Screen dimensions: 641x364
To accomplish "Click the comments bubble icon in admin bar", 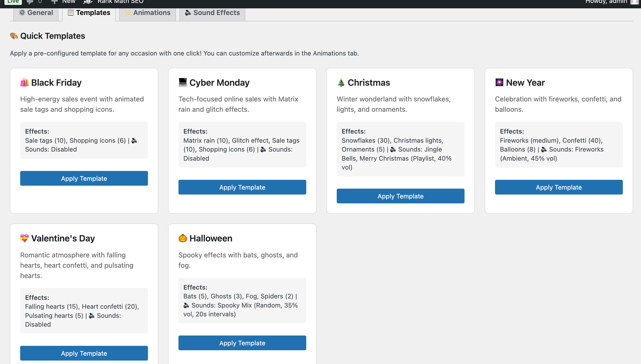I will [30, 2].
